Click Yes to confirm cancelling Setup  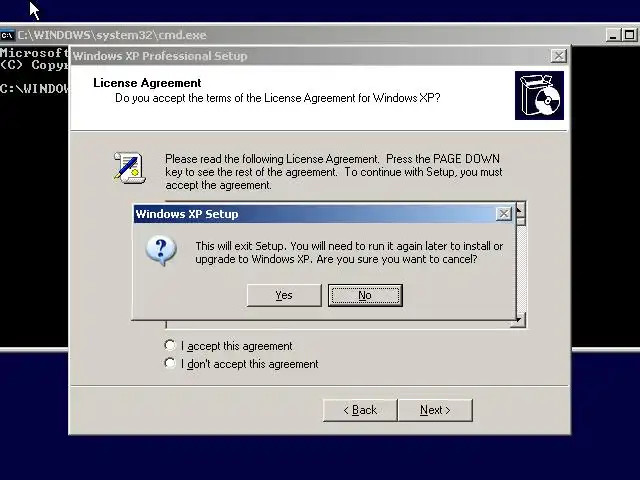[x=284, y=295]
